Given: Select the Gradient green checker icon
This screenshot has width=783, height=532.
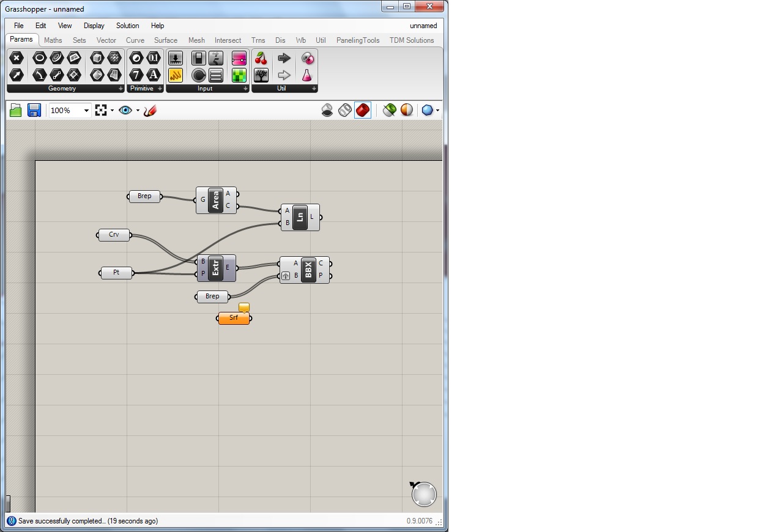Looking at the screenshot, I should point(239,75).
